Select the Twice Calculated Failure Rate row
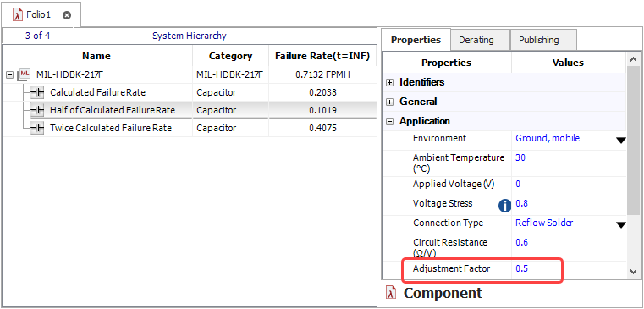Image resolution: width=644 pixels, height=309 pixels. pyautogui.click(x=190, y=128)
